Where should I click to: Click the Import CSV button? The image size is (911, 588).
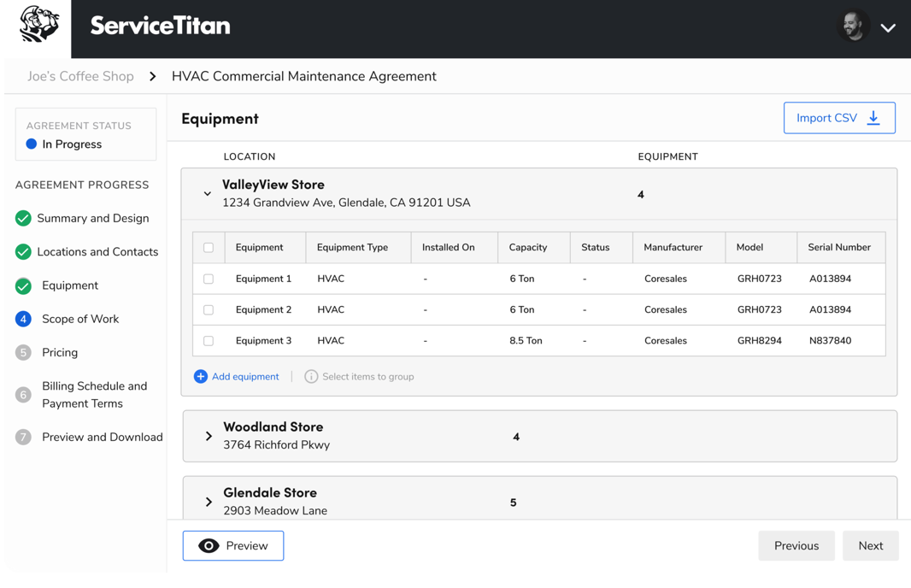pos(839,118)
